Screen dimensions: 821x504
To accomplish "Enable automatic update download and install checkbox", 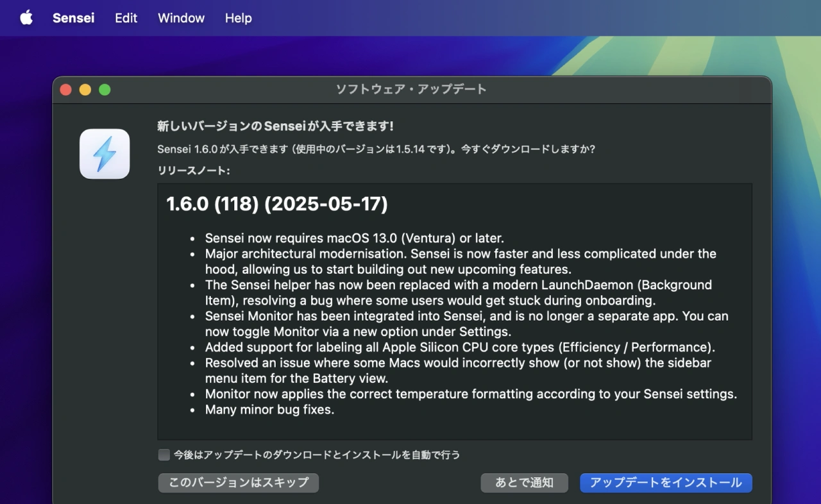I will pos(164,455).
